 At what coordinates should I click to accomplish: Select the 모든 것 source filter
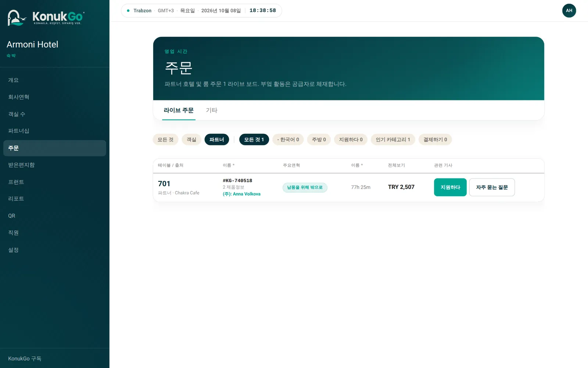[165, 139]
